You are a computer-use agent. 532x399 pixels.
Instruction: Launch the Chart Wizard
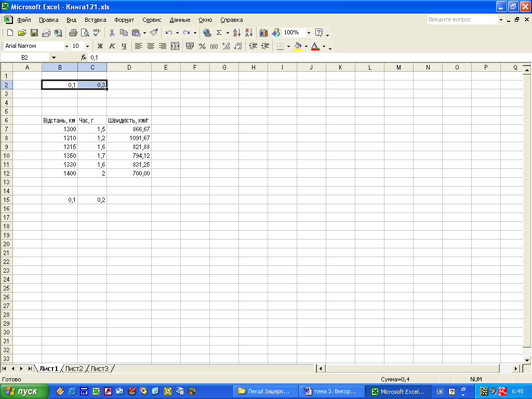pos(263,33)
